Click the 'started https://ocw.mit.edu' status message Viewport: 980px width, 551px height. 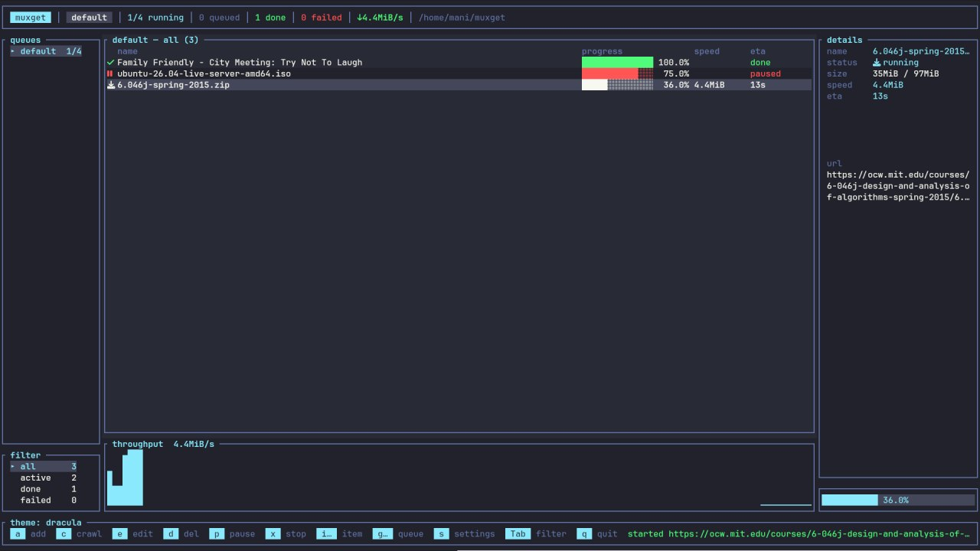click(799, 534)
